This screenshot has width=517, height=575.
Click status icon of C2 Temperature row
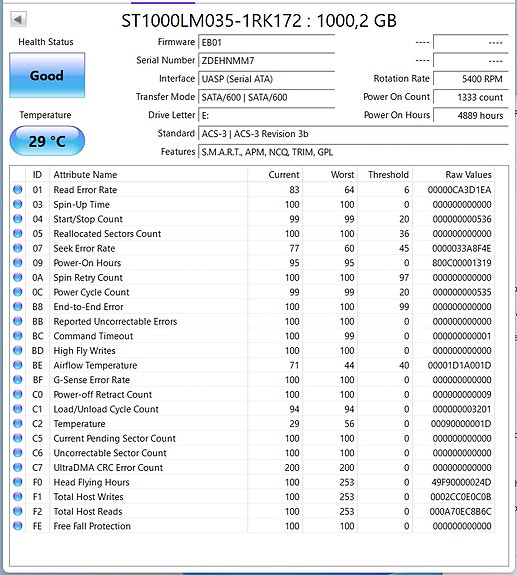(x=18, y=424)
